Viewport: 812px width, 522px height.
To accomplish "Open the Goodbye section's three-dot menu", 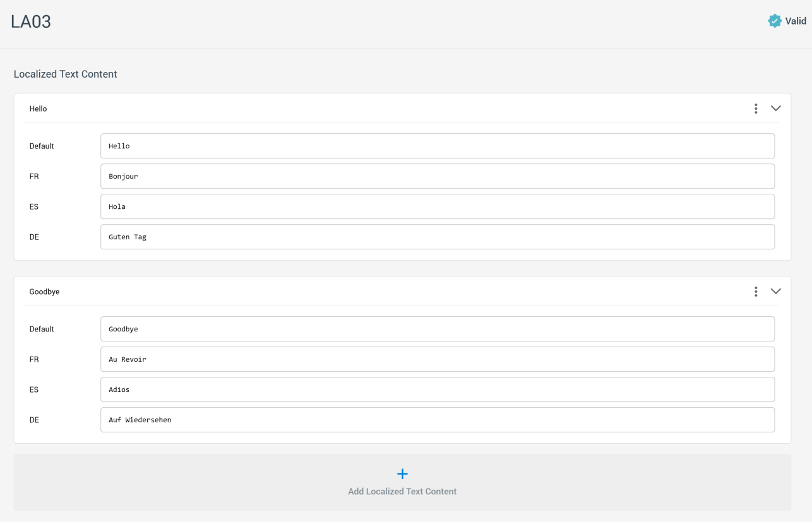I will (x=756, y=292).
